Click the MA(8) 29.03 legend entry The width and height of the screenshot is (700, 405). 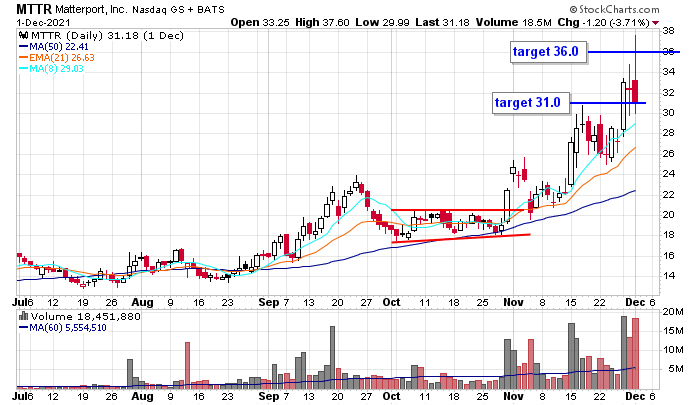pyautogui.click(x=51, y=68)
